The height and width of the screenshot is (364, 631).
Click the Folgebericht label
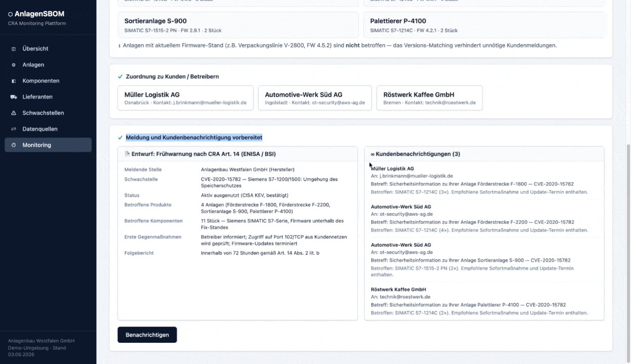coord(139,253)
